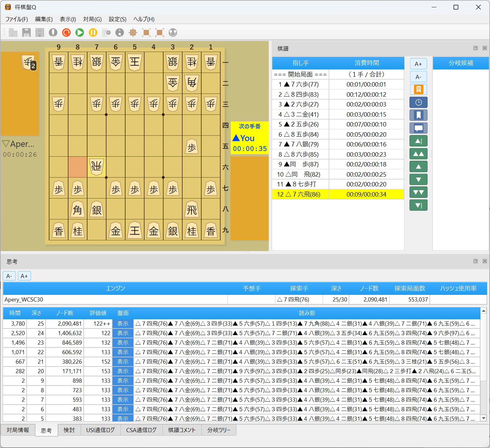Toggle consumption time display with clock button
490x448 pixels.
pos(418,102)
